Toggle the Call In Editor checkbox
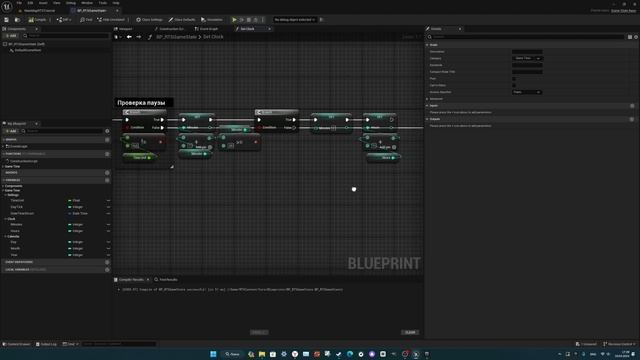Screen dimensions: 640x360 (514, 85)
